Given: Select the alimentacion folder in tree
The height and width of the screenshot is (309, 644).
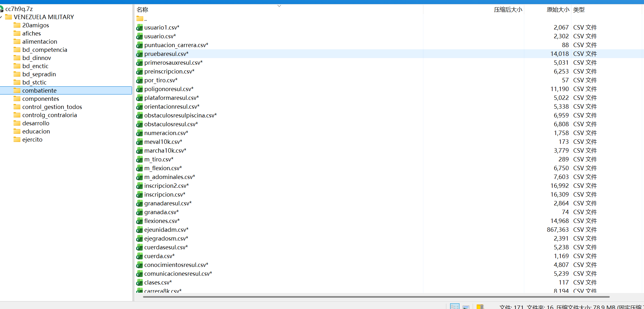Looking at the screenshot, I should pyautogui.click(x=40, y=41).
